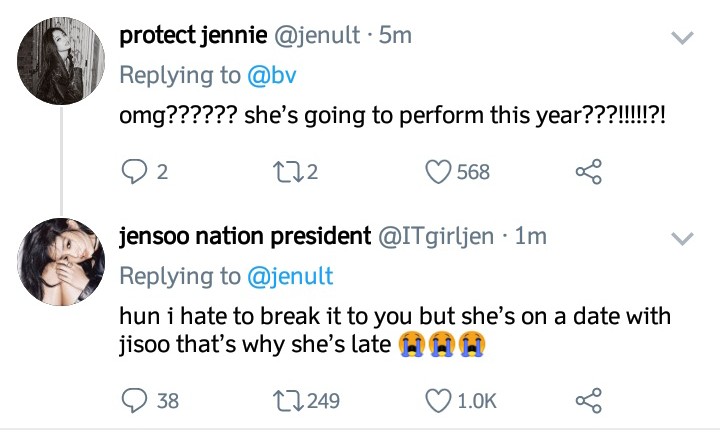Screen dimensions: 720x436
Task: Like the tweet with 568 likes
Action: point(440,172)
